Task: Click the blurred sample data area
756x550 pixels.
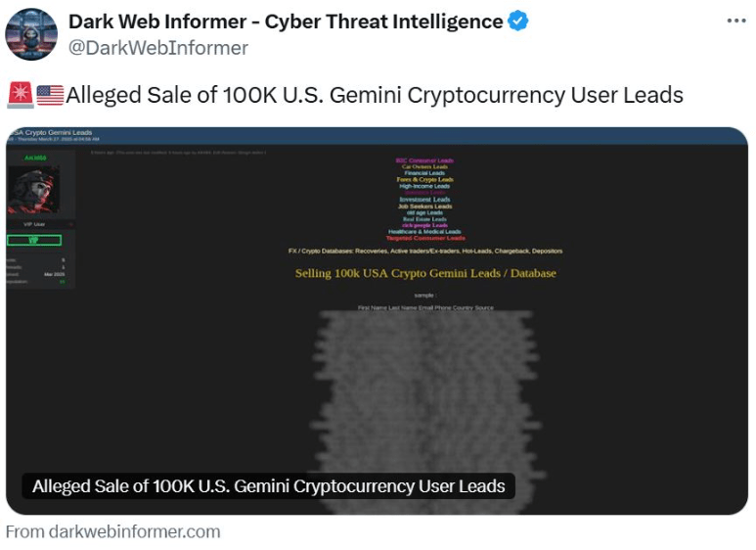Action: click(x=426, y=410)
